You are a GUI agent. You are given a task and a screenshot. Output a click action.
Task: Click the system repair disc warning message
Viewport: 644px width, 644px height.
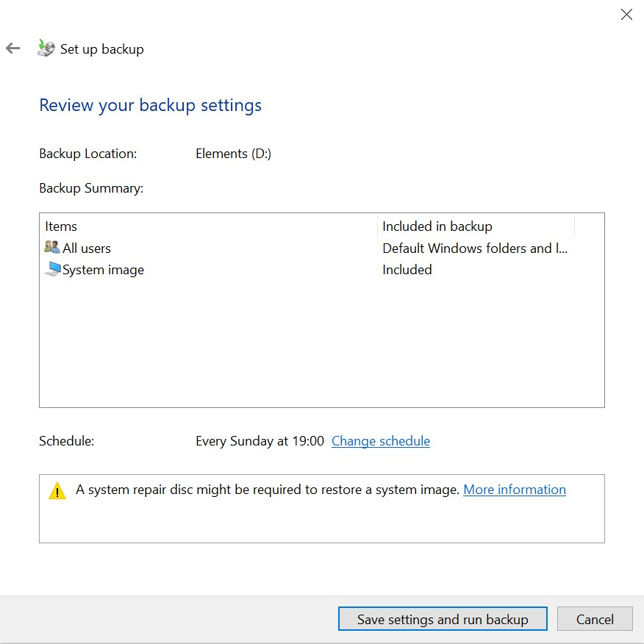point(268,490)
